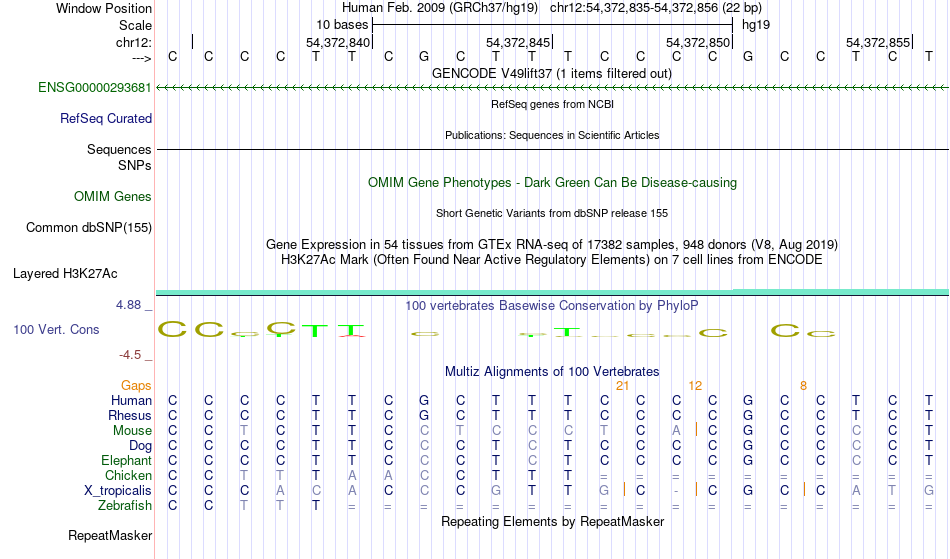Click the orange gap count 12
Image resolution: width=950 pixels, height=559 pixels.
[x=695, y=385]
